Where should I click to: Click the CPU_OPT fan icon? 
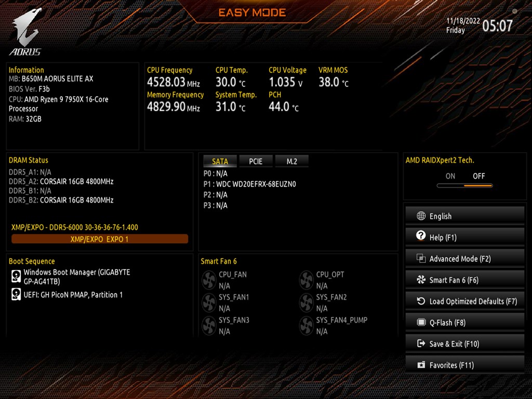[x=306, y=280]
